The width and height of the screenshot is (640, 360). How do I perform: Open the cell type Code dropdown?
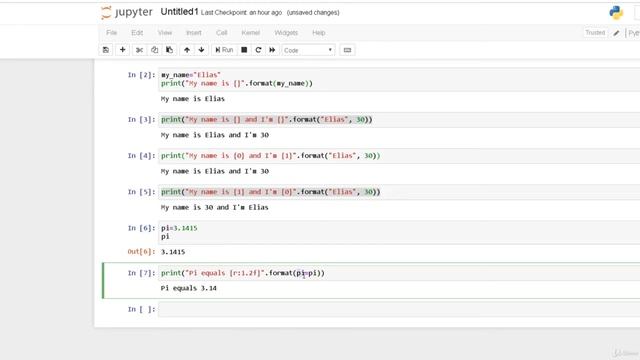point(308,50)
